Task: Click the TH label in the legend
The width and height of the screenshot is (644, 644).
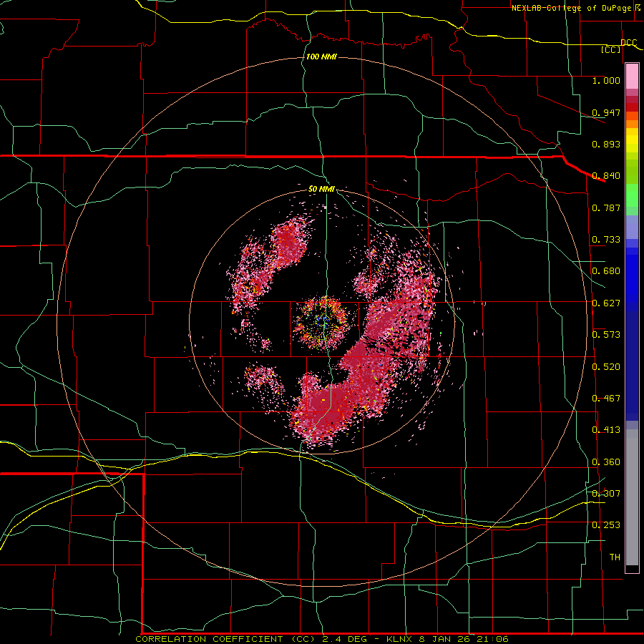Action: point(615,557)
